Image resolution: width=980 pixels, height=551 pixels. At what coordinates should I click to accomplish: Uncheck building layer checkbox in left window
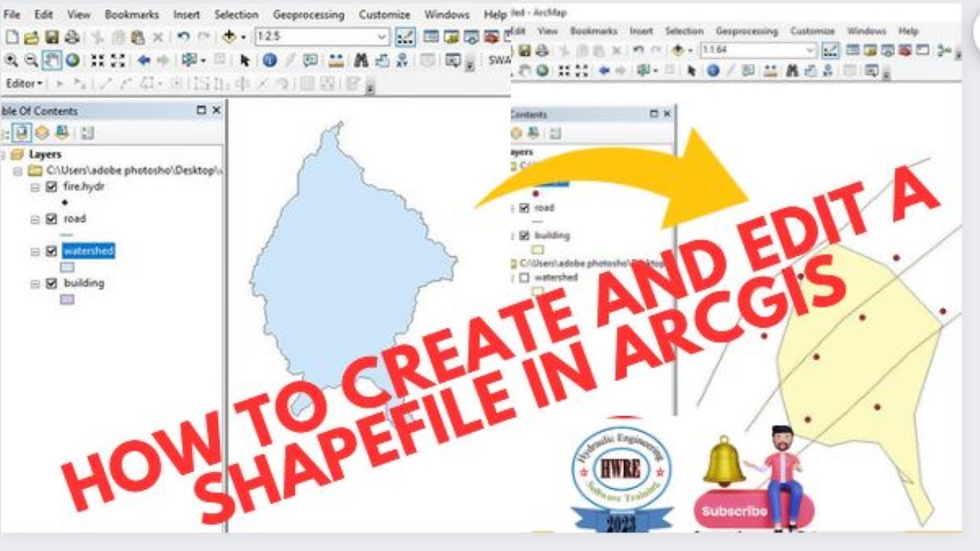tap(51, 282)
